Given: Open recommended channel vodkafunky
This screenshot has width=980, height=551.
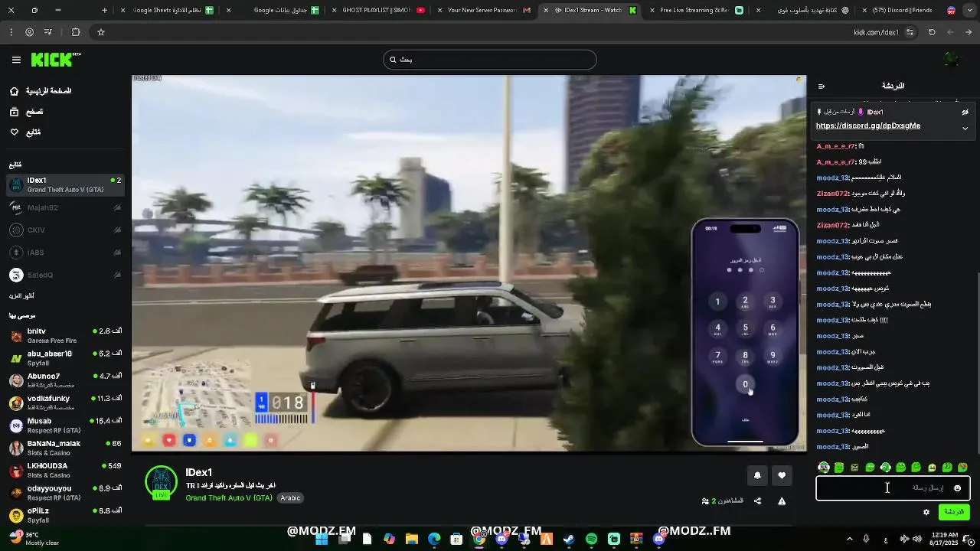Looking at the screenshot, I should [65, 403].
